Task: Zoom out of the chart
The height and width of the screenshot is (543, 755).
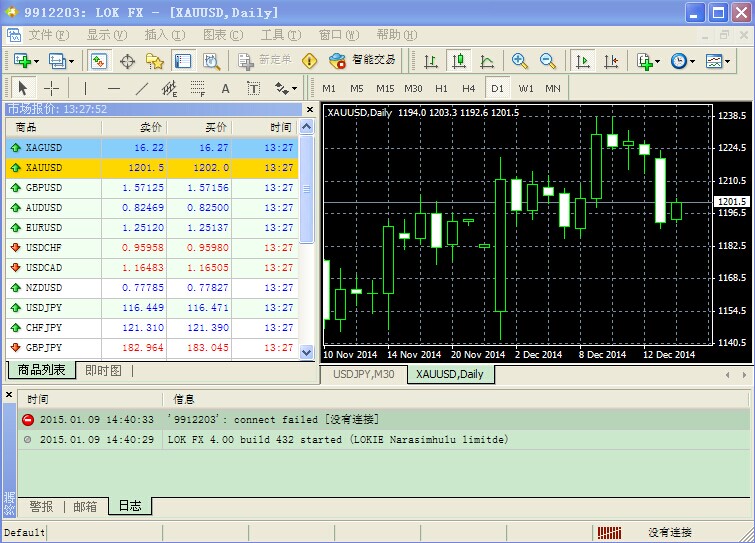Action: tap(547, 61)
